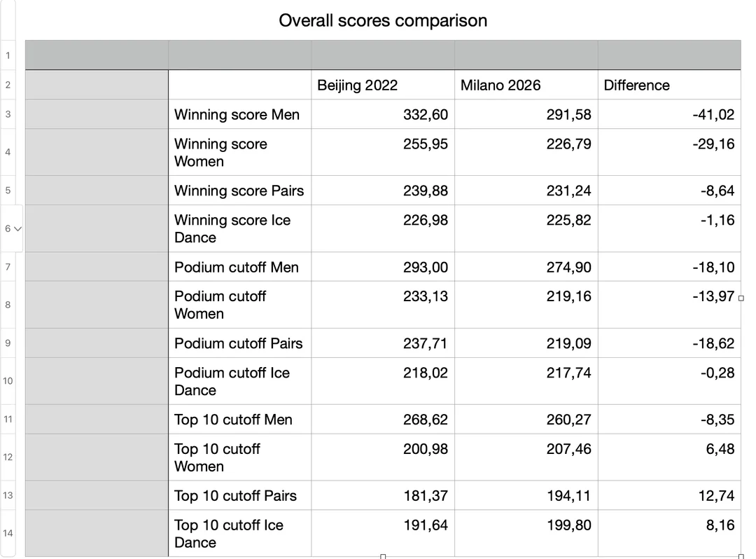756x559 pixels.
Task: Click the bottom-center table resize handle
Action: pyautogui.click(x=383, y=556)
